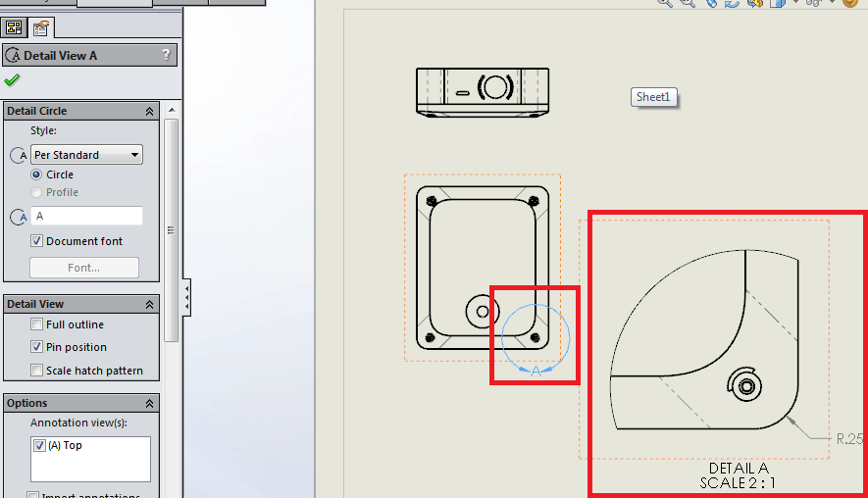Collapse the Detail Circle section
This screenshot has height=498, width=868.
coord(149,112)
